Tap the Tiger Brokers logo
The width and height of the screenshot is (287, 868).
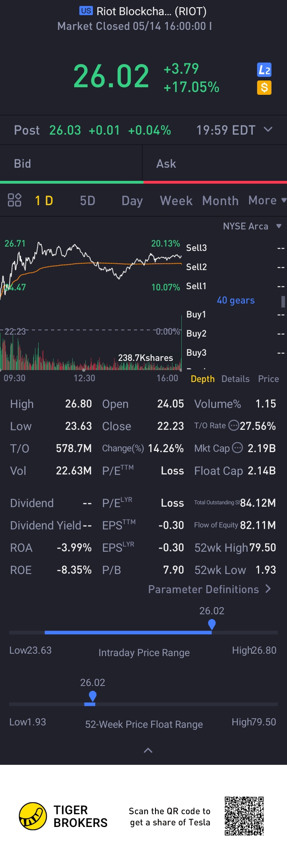[33, 816]
